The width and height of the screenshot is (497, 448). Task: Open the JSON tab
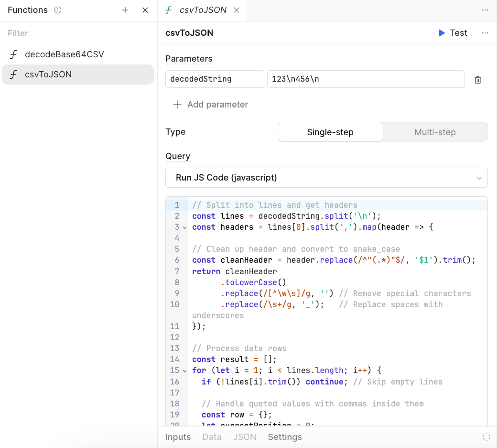(x=244, y=437)
